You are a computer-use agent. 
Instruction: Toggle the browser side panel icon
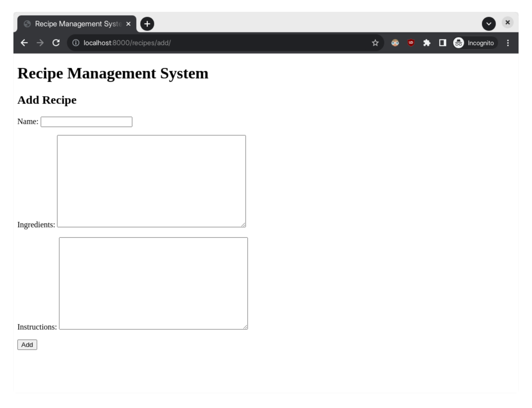click(443, 43)
